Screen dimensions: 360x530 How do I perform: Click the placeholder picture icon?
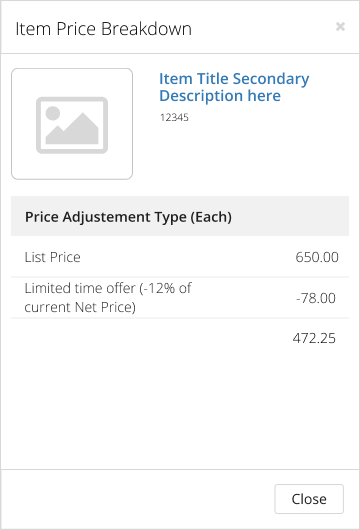[x=72, y=125]
